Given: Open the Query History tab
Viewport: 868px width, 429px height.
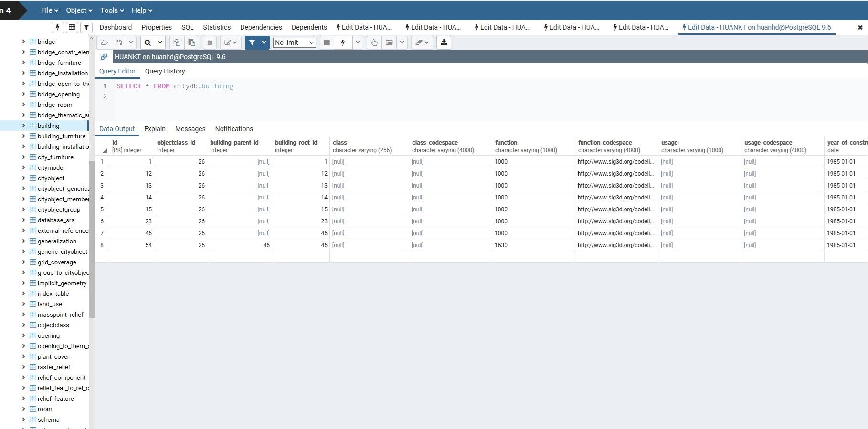Looking at the screenshot, I should click(165, 71).
